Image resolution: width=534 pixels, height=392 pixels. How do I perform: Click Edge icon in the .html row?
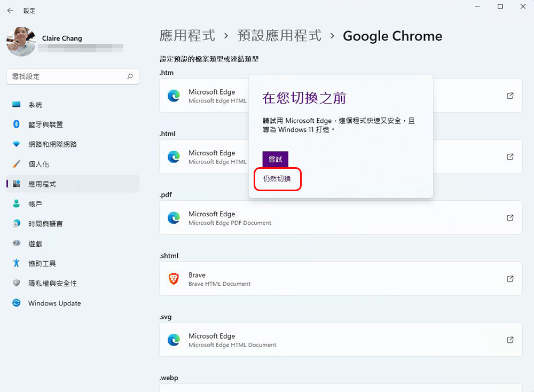point(174,156)
